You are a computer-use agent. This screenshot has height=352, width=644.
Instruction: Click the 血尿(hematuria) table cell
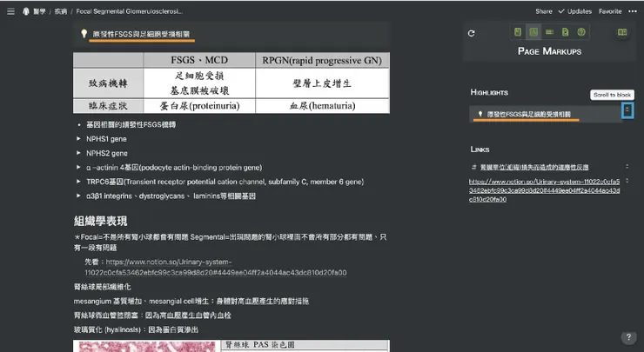click(322, 106)
